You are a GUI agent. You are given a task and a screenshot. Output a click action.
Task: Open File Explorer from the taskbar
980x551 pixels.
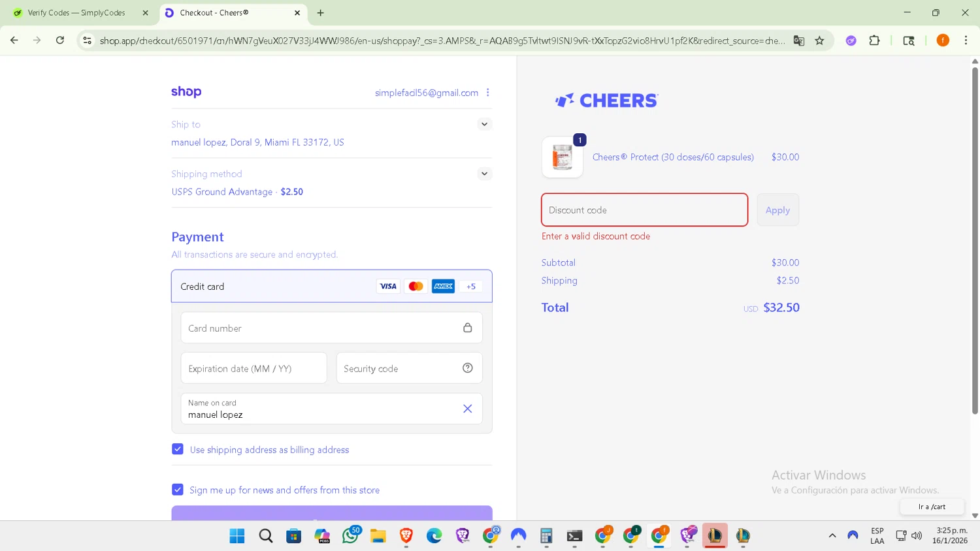[378, 536]
